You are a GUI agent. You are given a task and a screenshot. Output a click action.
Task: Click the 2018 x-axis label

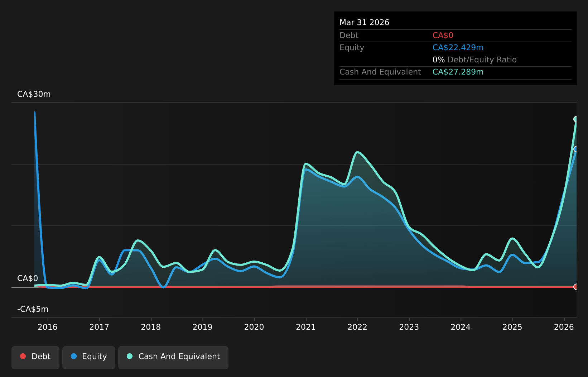pyautogui.click(x=151, y=327)
